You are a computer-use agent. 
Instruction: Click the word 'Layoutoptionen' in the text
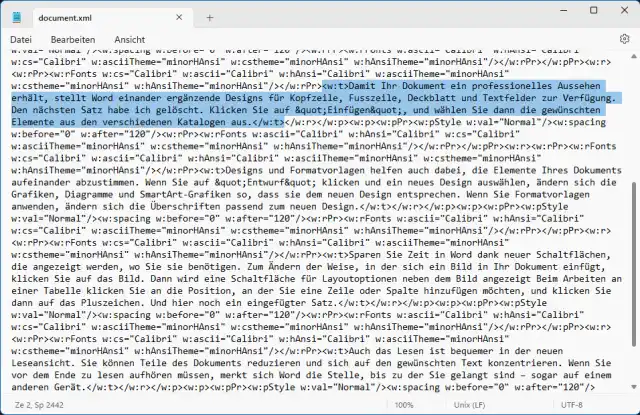pos(359,279)
